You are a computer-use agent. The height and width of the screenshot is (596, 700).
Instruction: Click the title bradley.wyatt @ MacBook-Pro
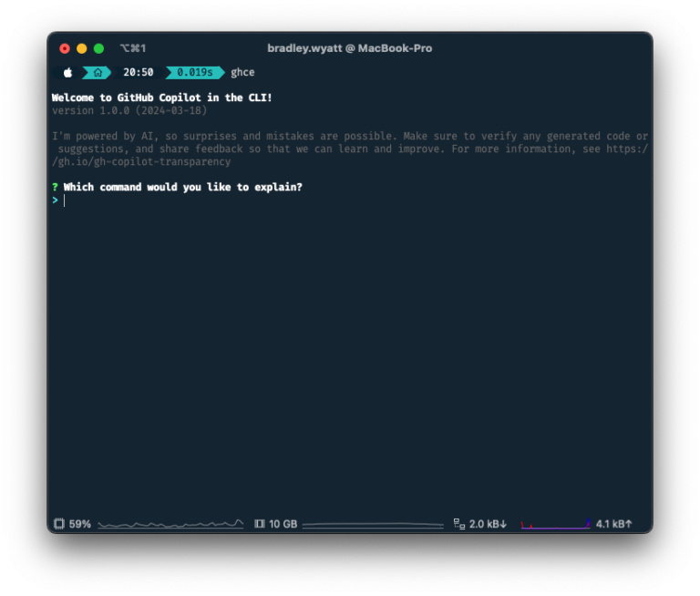(x=350, y=48)
